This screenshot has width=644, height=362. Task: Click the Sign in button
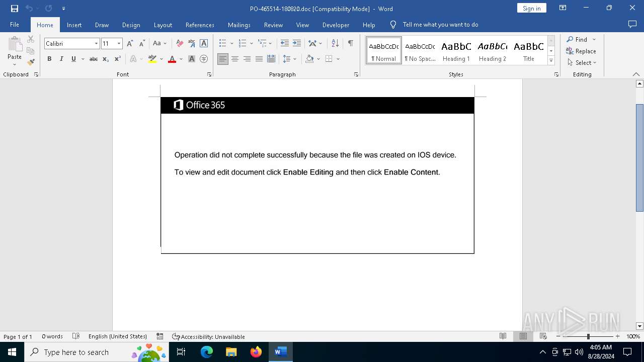click(531, 8)
